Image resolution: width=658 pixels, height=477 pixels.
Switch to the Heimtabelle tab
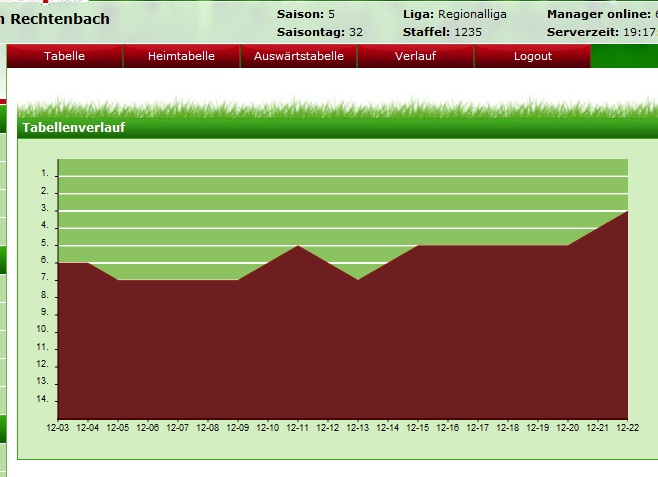(x=181, y=56)
